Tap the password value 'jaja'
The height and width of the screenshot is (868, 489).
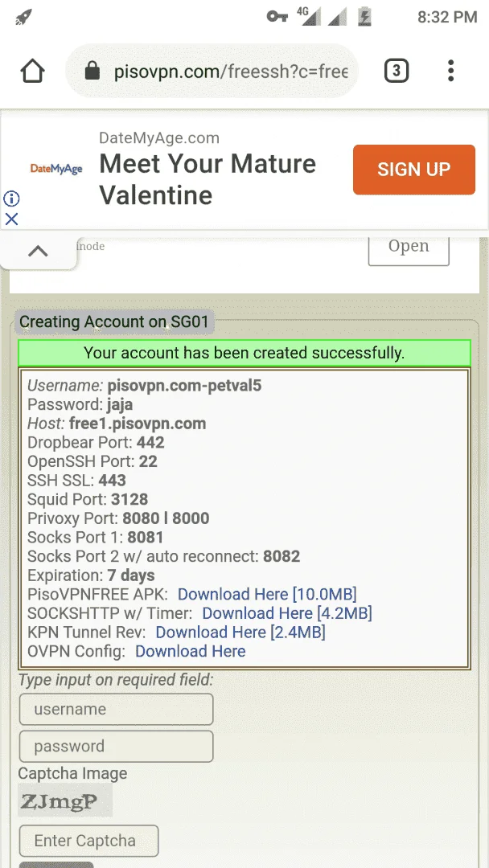pyautogui.click(x=120, y=404)
